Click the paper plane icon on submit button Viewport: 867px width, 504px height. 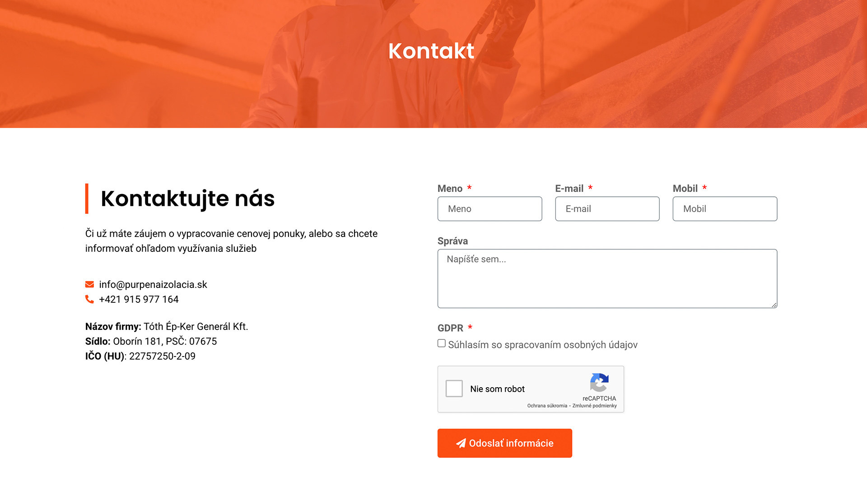tap(461, 443)
